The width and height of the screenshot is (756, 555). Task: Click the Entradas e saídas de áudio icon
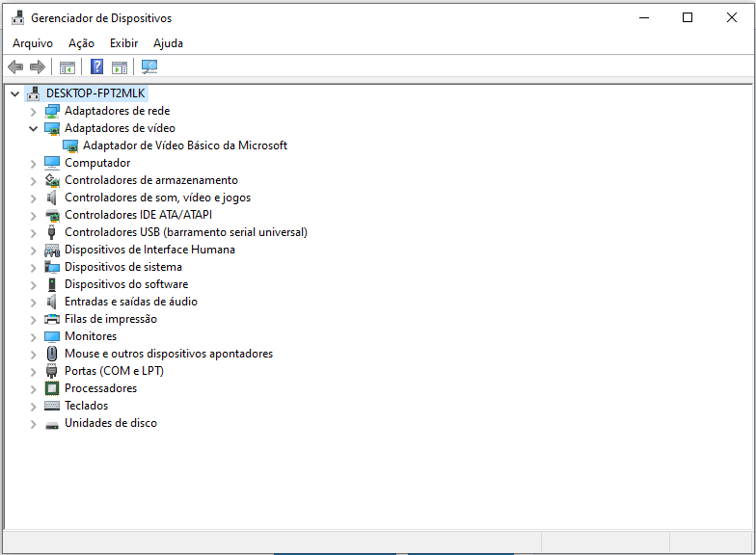[52, 302]
